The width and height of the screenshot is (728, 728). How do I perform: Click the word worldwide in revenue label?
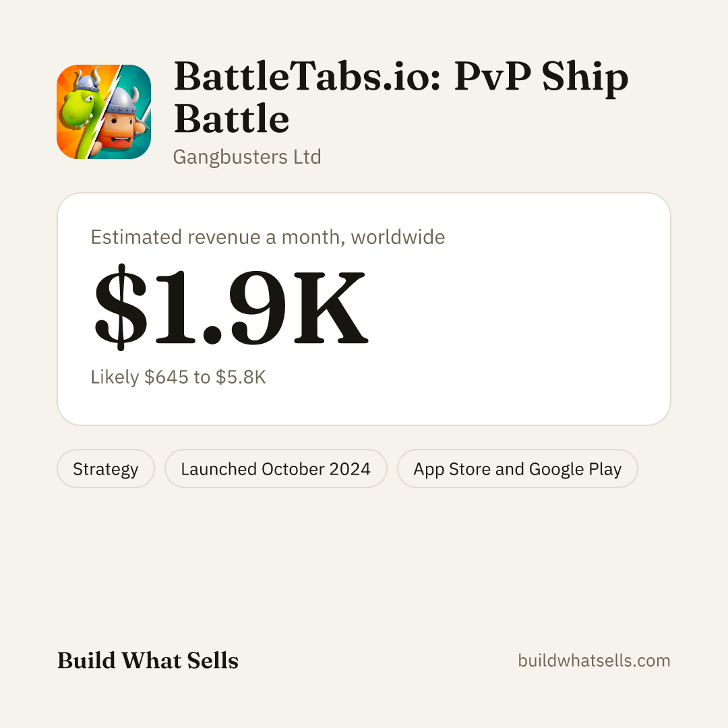click(x=398, y=237)
